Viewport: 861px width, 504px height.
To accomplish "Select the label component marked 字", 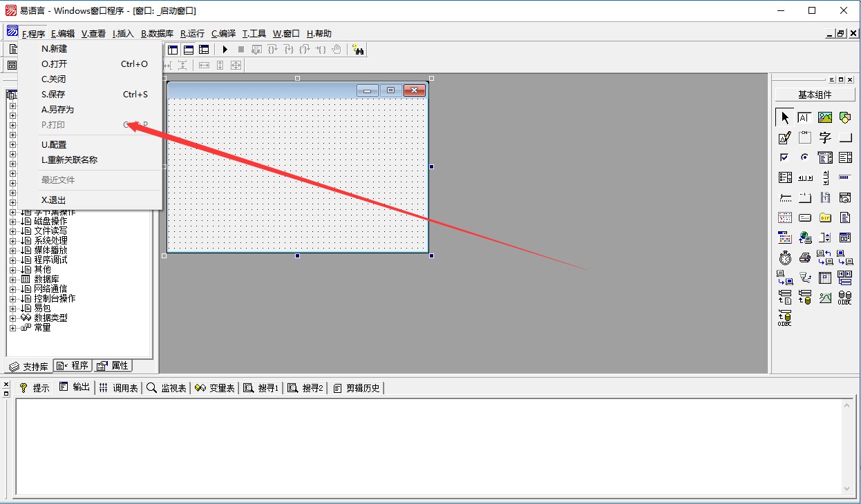I will tap(825, 137).
